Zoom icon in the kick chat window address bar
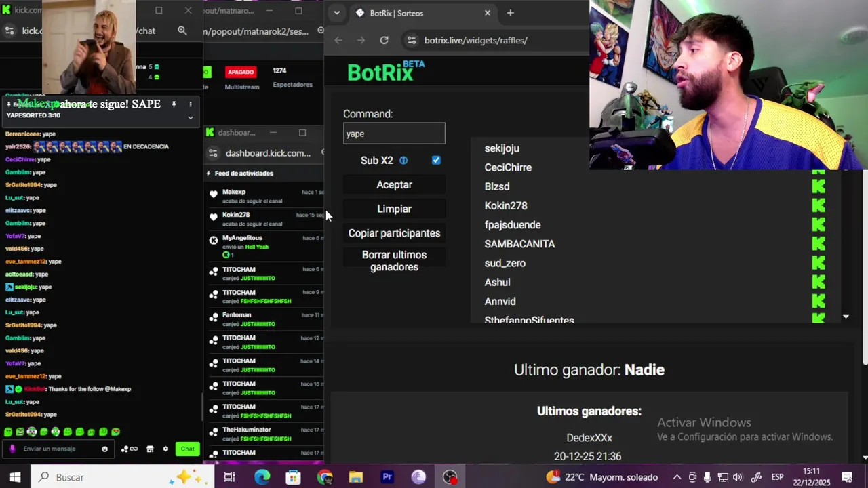The height and width of the screenshot is (488, 868). 182,30
